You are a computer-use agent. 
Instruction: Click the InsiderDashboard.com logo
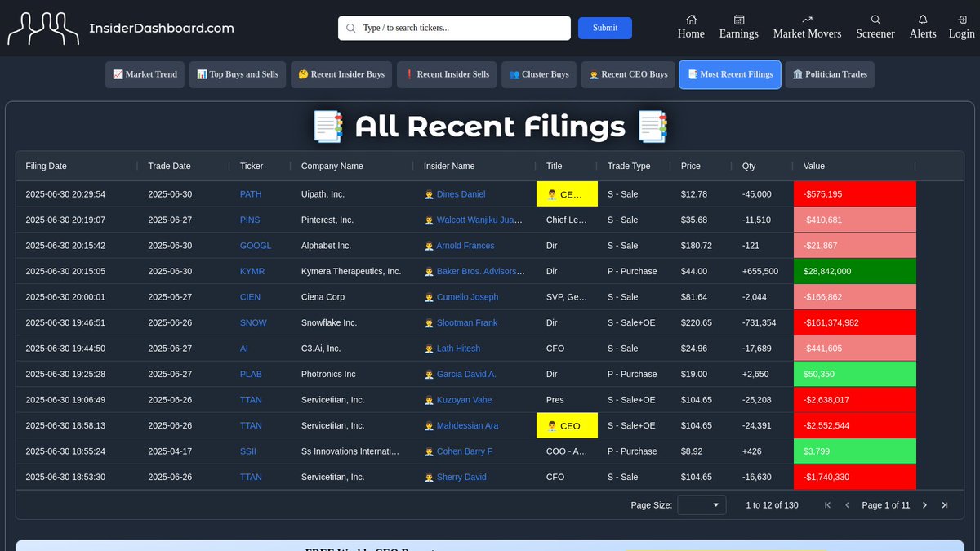point(121,28)
